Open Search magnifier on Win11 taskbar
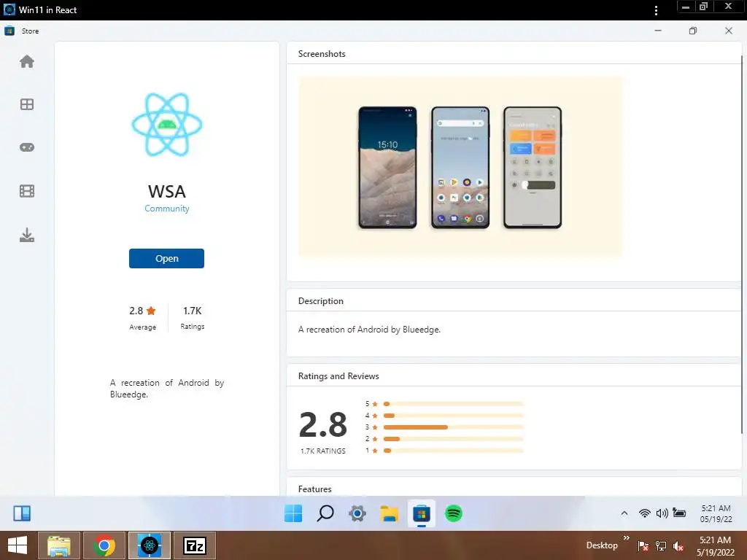This screenshot has height=560, width=747. pos(325,513)
